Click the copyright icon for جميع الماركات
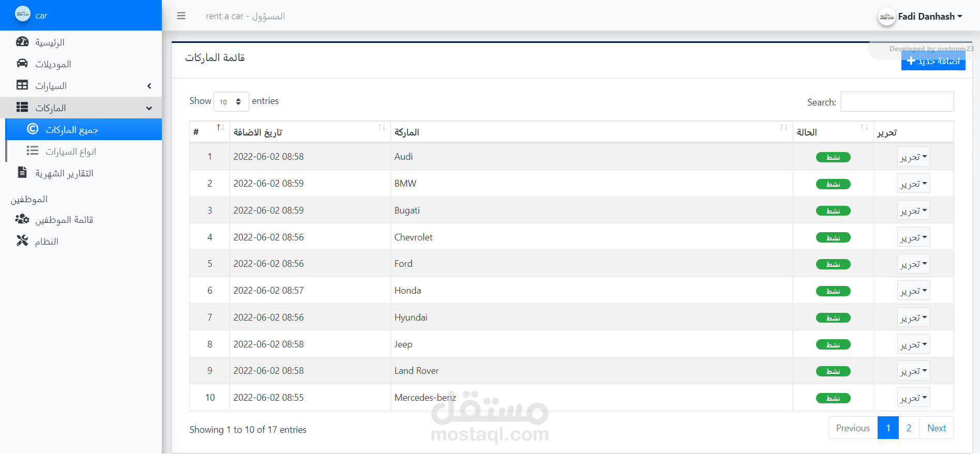Image resolution: width=980 pixels, height=454 pixels. (33, 129)
